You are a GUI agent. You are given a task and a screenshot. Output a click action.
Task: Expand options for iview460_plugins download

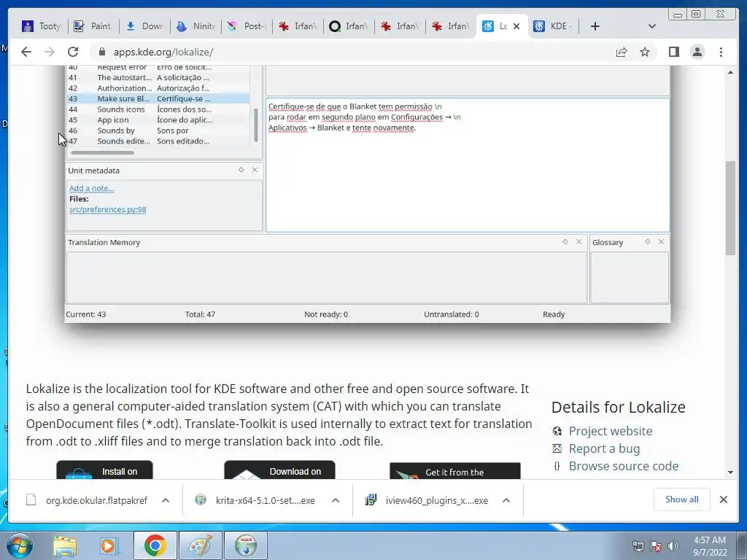[x=506, y=500]
